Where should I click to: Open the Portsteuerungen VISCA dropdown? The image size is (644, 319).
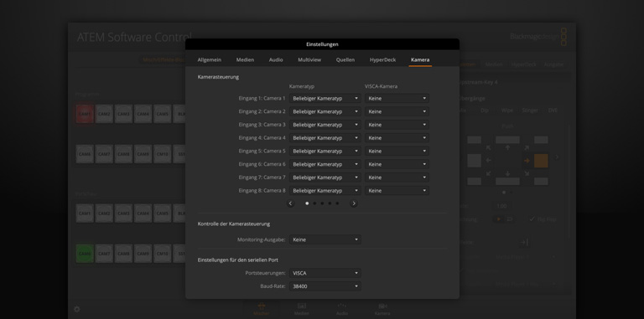point(325,273)
